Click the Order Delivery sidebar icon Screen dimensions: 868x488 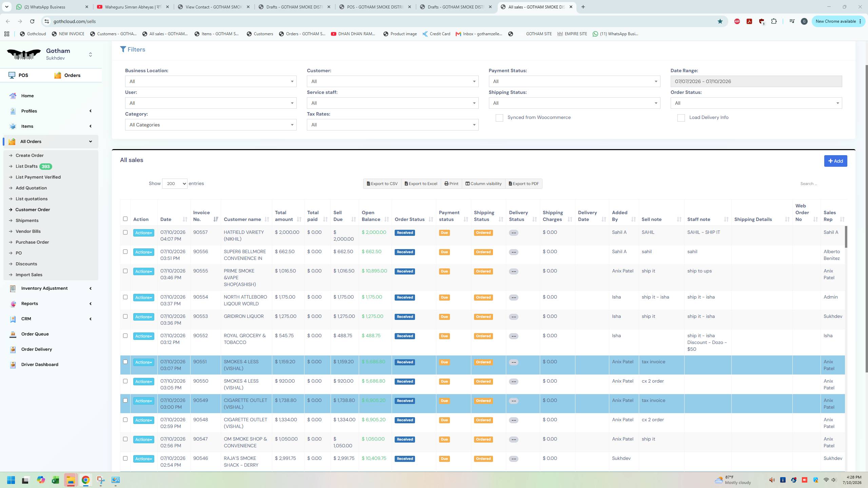(13, 349)
